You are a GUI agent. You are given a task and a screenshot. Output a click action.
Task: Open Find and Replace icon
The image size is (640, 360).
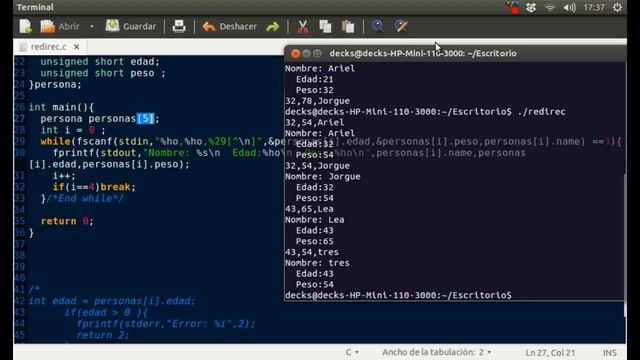coord(401,26)
